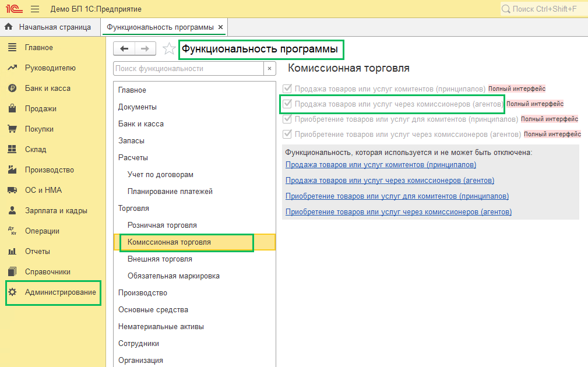Go forward with the right arrow button
588x367 pixels.
(145, 48)
